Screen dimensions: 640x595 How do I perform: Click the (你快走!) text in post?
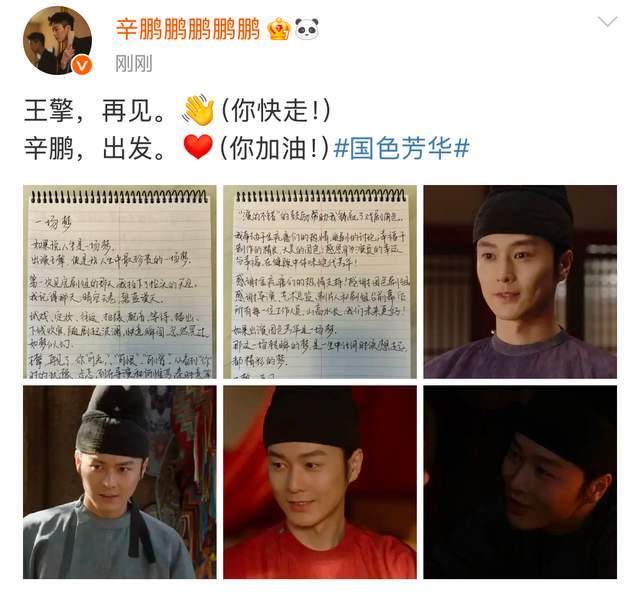276,111
